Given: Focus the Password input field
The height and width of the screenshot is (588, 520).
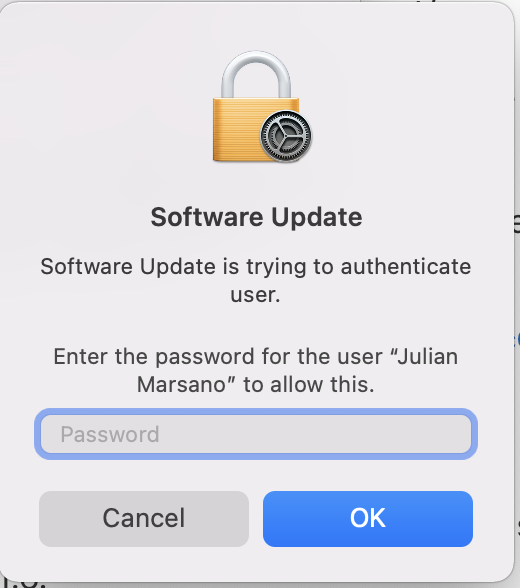Looking at the screenshot, I should (256, 434).
